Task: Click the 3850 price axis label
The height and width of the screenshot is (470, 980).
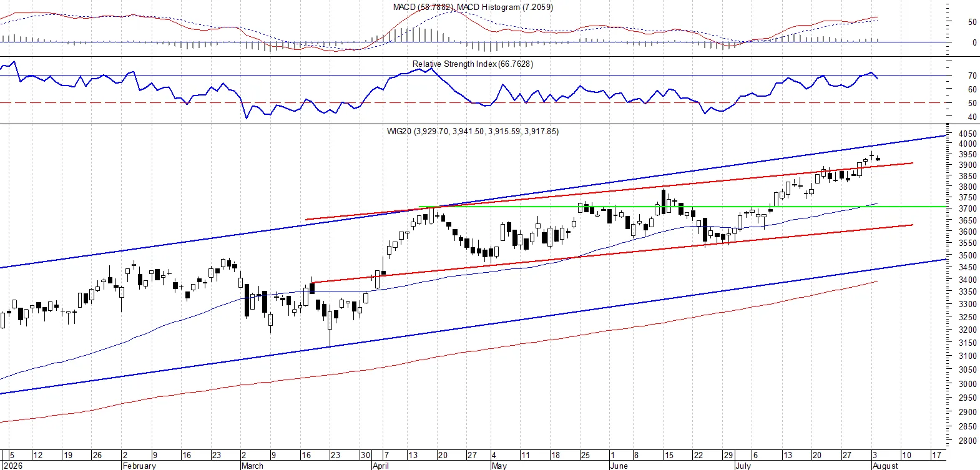Action: pos(968,176)
